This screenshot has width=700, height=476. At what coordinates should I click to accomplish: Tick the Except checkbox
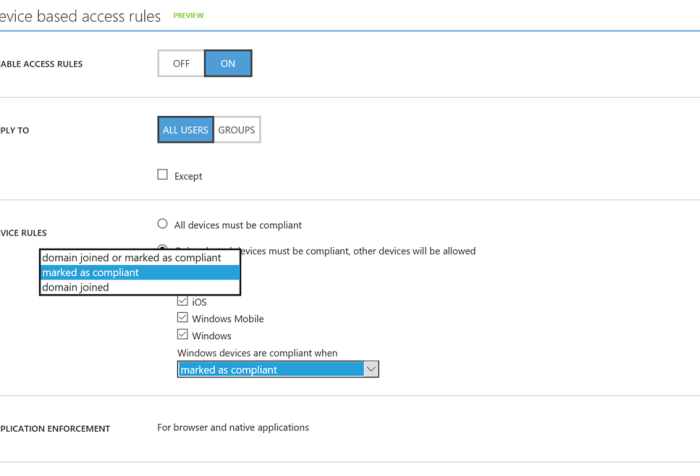click(163, 175)
